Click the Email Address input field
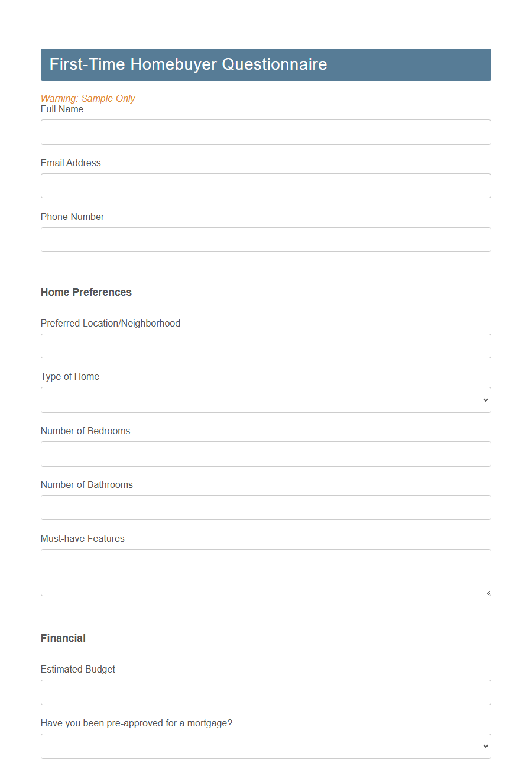Viewport: 532px width, 769px height. pyautogui.click(x=265, y=186)
